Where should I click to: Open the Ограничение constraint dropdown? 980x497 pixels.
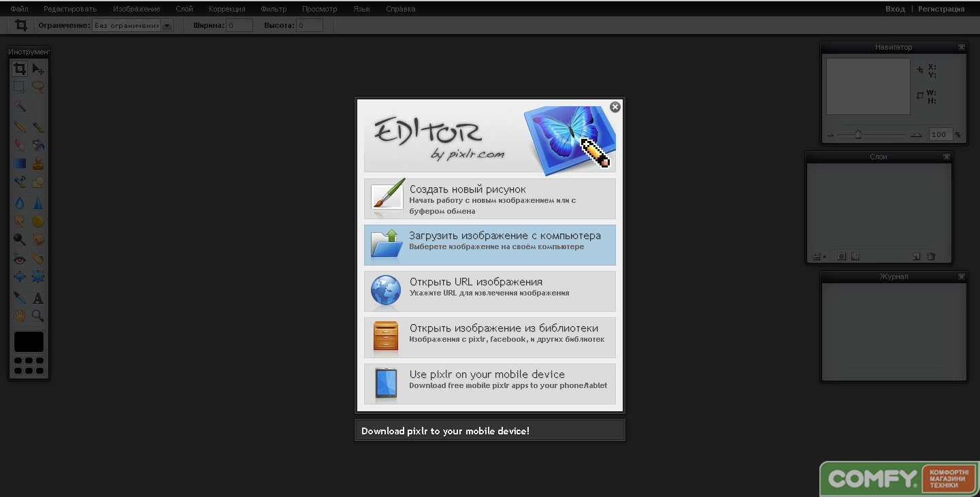click(133, 25)
